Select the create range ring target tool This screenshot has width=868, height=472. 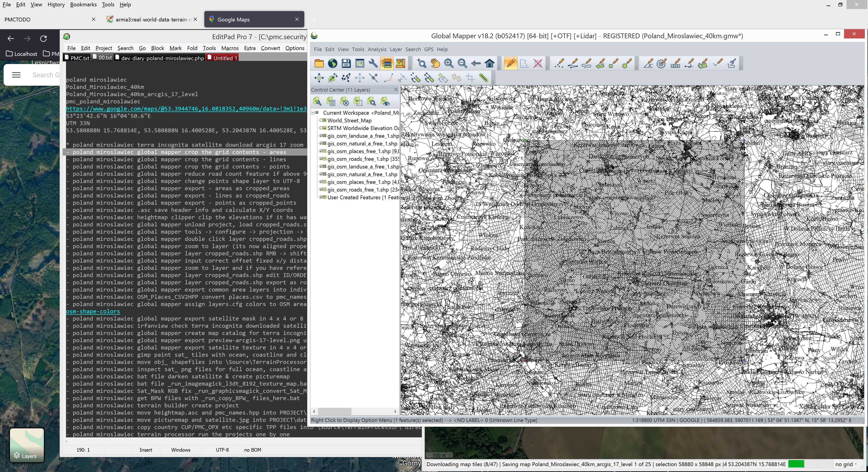pyautogui.click(x=661, y=63)
